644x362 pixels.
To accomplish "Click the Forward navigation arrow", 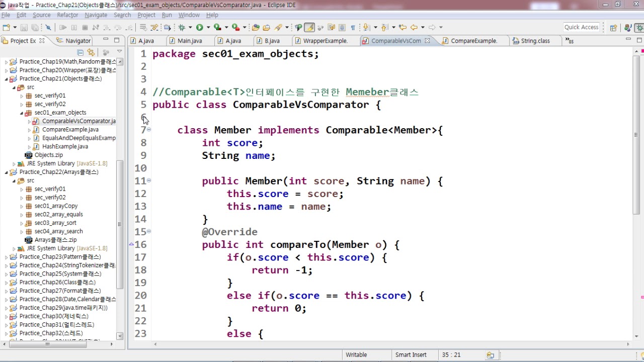I will (x=432, y=28).
